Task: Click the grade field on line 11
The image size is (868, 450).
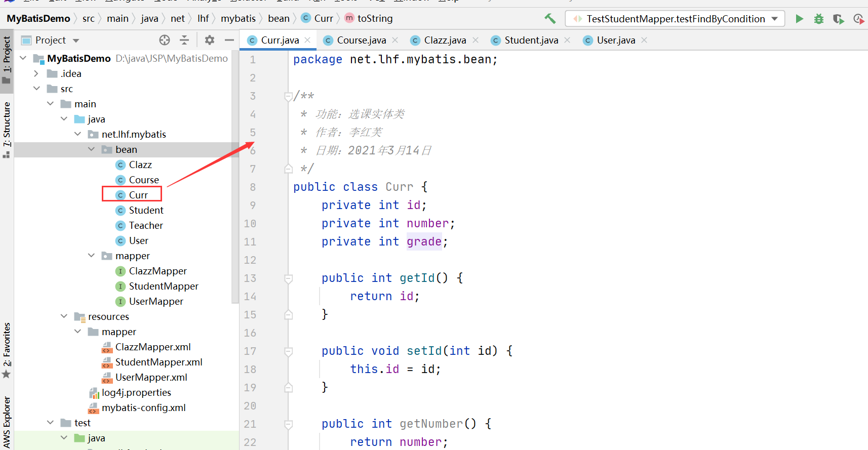Action: 424,241
